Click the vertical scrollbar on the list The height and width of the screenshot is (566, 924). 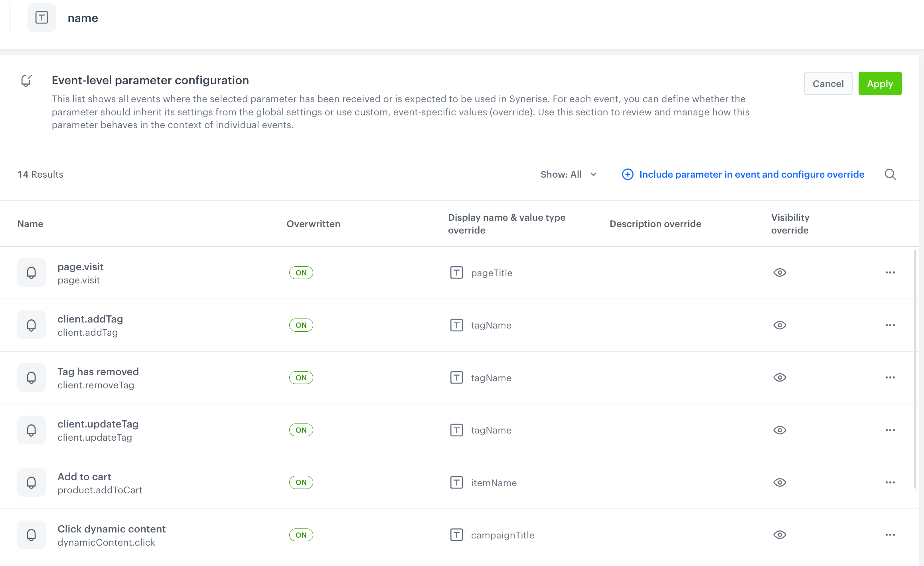(x=915, y=369)
